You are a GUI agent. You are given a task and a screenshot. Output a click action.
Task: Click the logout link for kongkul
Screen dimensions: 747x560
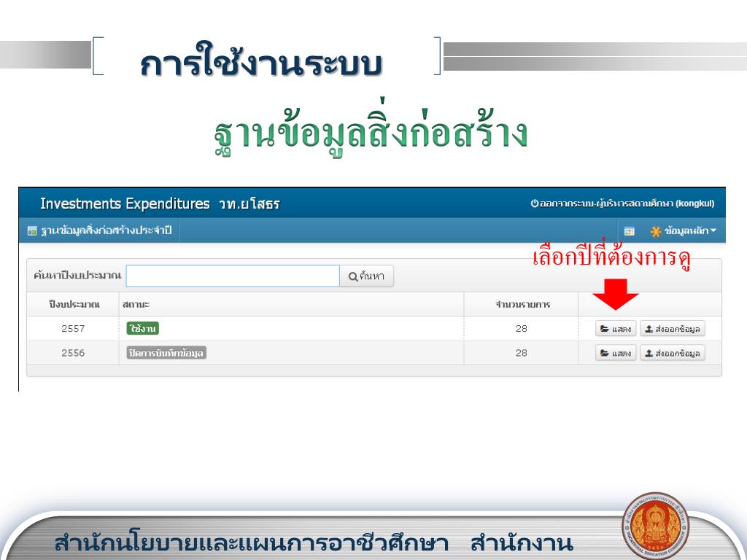coord(623,203)
